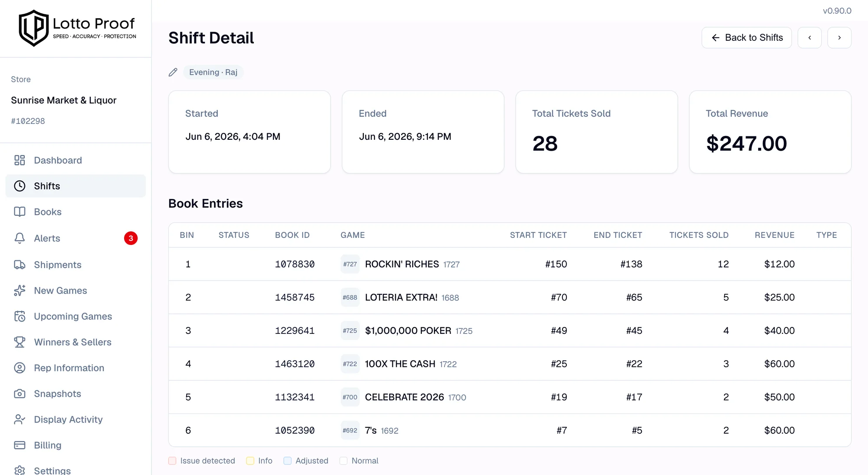Go to previous shift with left chevron

coord(809,38)
